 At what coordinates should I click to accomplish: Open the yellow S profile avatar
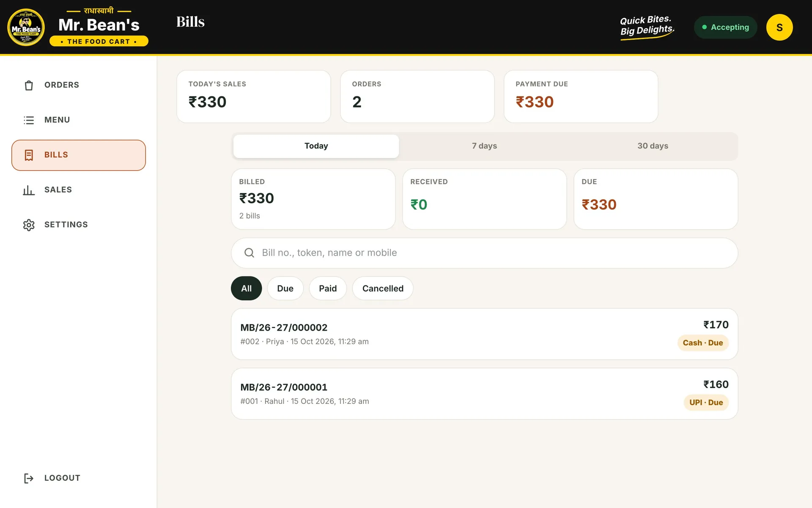coord(779,27)
